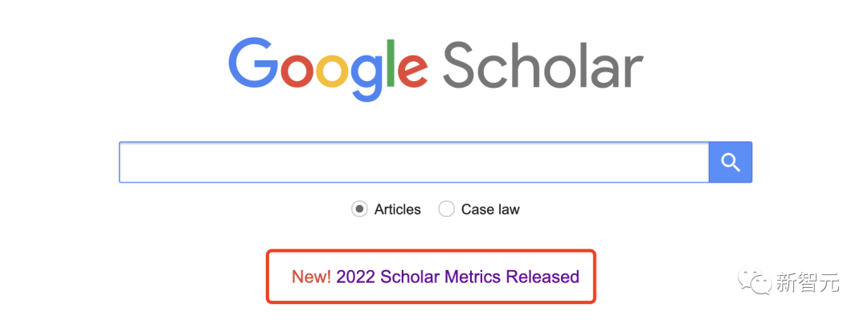Click the gray Scholar wordmark

tap(542, 64)
